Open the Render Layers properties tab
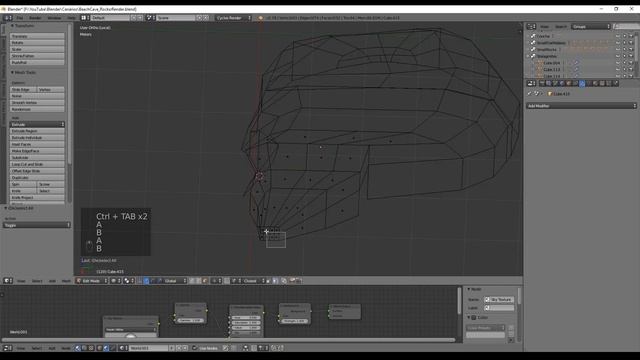This screenshot has height=360, width=640. (549, 83)
